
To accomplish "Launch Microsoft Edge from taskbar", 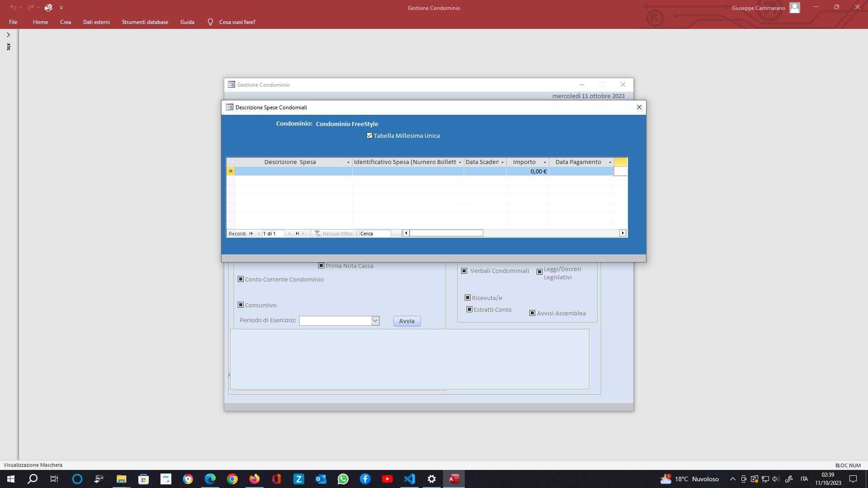I will pyautogui.click(x=210, y=479).
